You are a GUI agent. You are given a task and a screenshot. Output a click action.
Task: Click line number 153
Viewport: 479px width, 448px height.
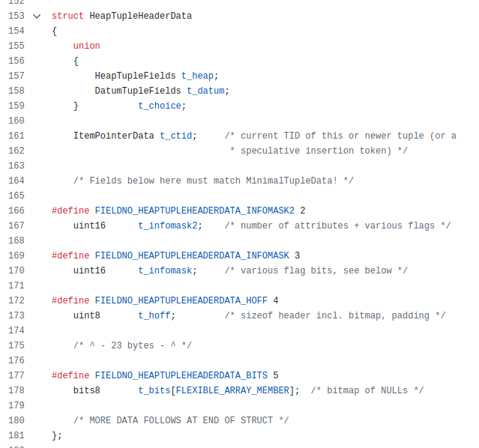[16, 16]
